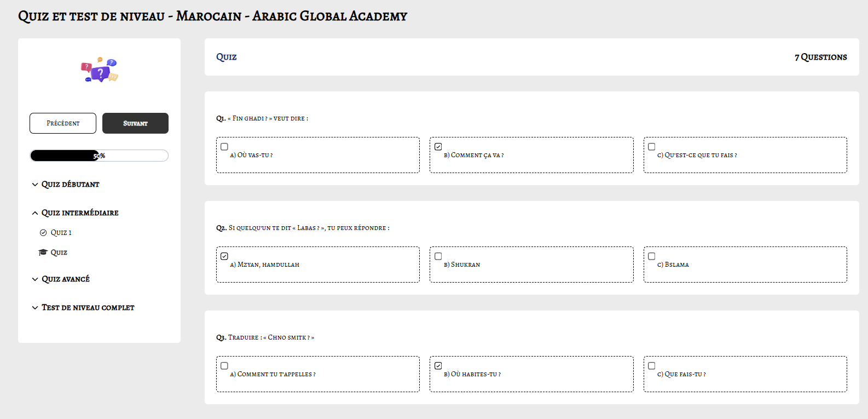
Task: Check the "Comment tu t'appelles ?" box
Action: 224,366
